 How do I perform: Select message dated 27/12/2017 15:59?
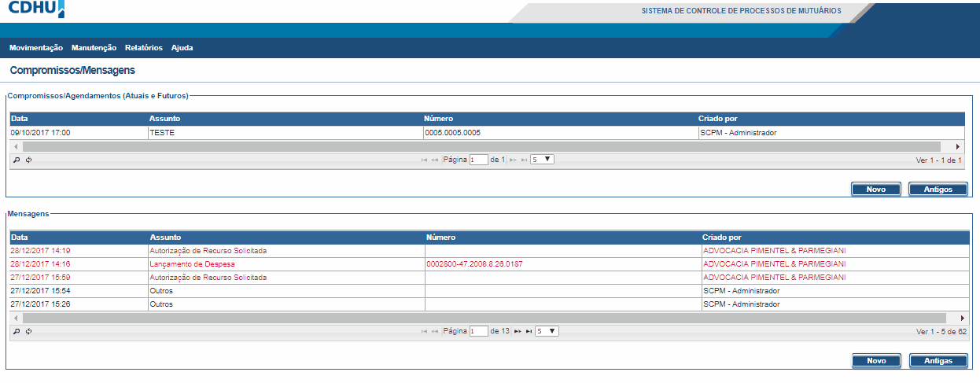pos(488,278)
